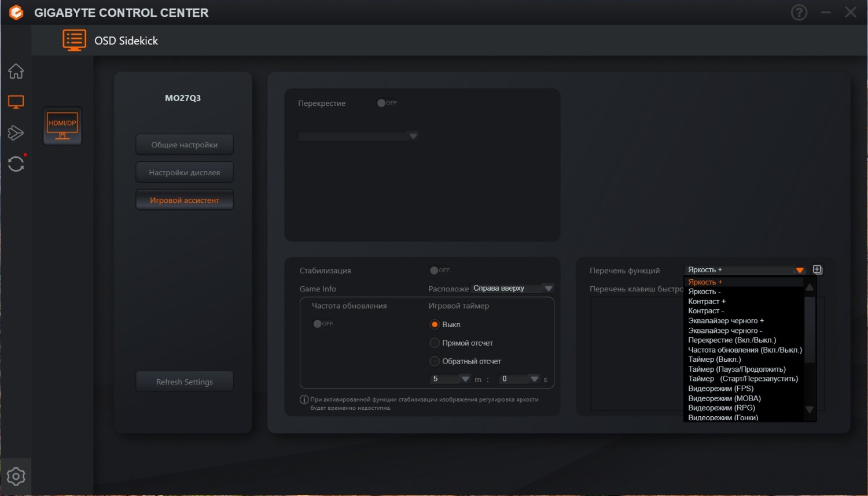The height and width of the screenshot is (496, 868).
Task: Collapse the Перечень функций dropdown arrow
Action: point(799,270)
